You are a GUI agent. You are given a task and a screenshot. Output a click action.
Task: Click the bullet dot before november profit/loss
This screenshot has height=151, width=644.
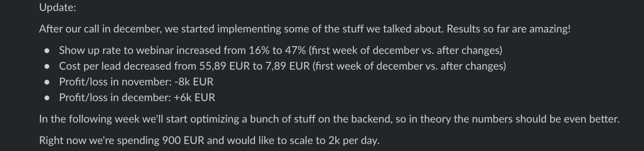click(47, 82)
